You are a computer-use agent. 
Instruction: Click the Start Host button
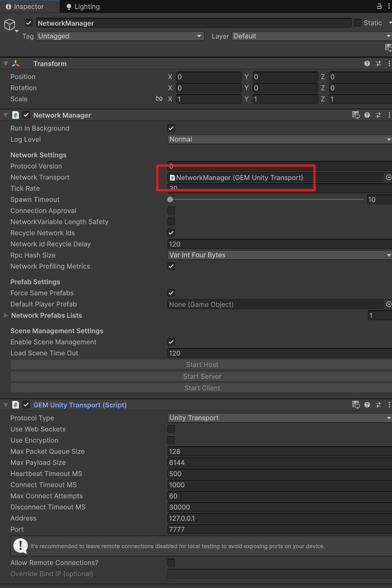pyautogui.click(x=202, y=365)
